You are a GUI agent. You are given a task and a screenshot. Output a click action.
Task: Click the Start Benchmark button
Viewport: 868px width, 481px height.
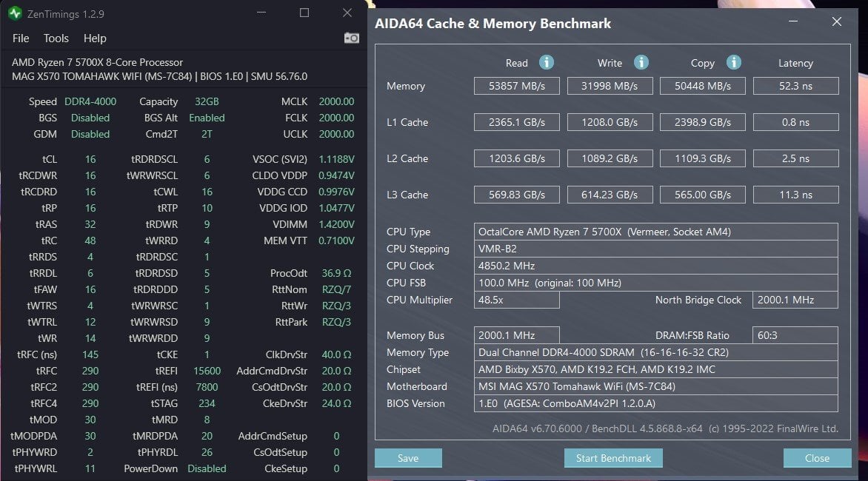pyautogui.click(x=613, y=458)
